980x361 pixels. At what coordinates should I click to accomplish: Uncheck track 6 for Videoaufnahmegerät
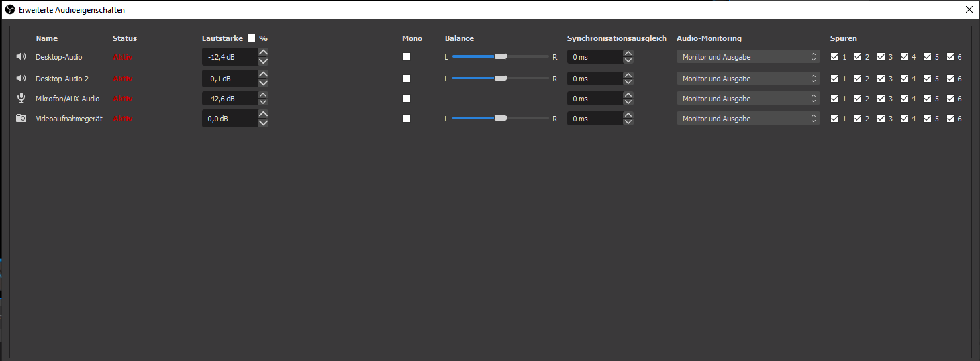[950, 119]
